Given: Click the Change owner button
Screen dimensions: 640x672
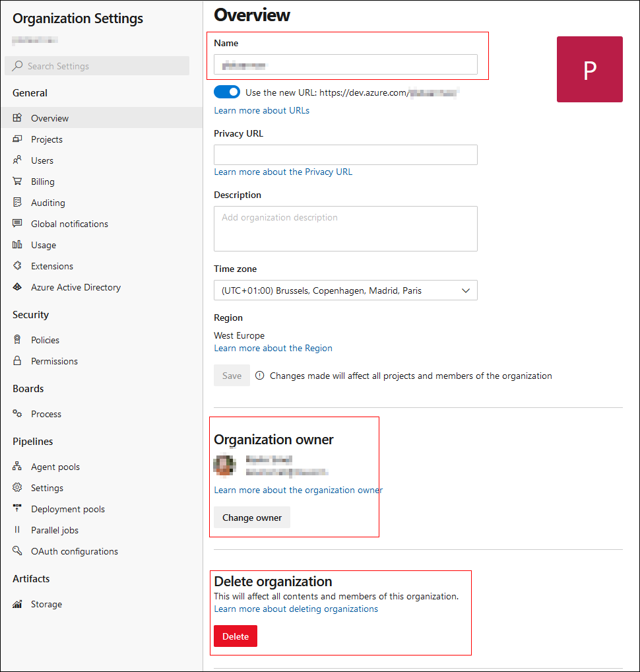Looking at the screenshot, I should pos(252,518).
